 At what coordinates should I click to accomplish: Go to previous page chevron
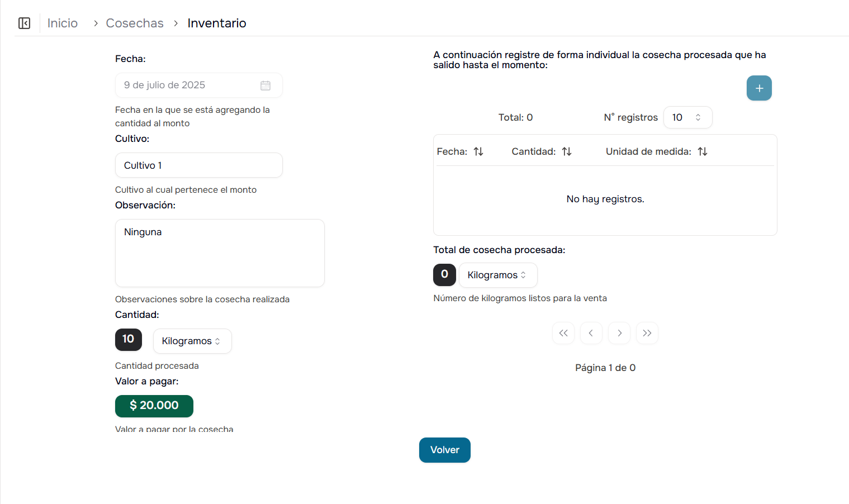pos(591,333)
